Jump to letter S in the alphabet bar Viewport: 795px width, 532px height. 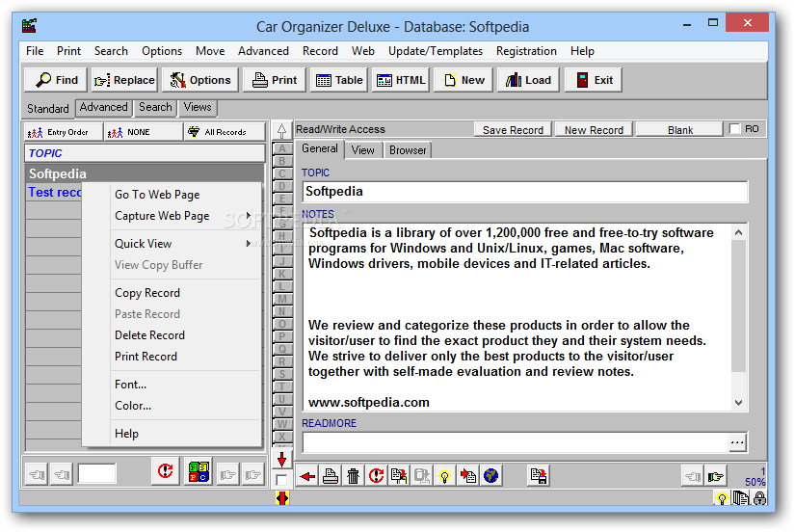[x=282, y=374]
